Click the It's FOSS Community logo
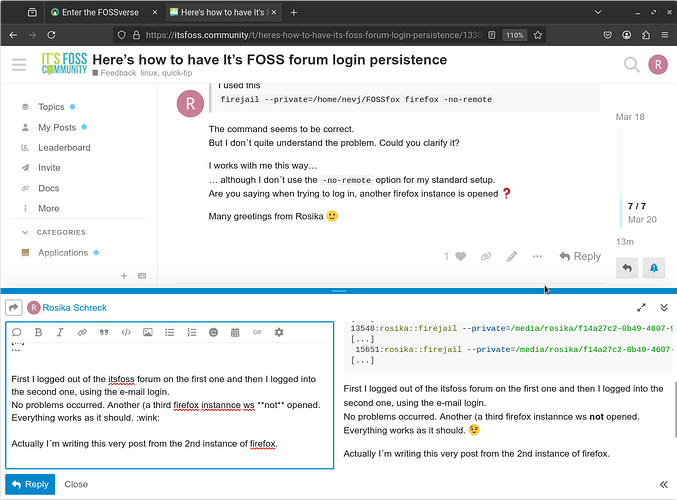The height and width of the screenshot is (500, 677). click(x=64, y=63)
